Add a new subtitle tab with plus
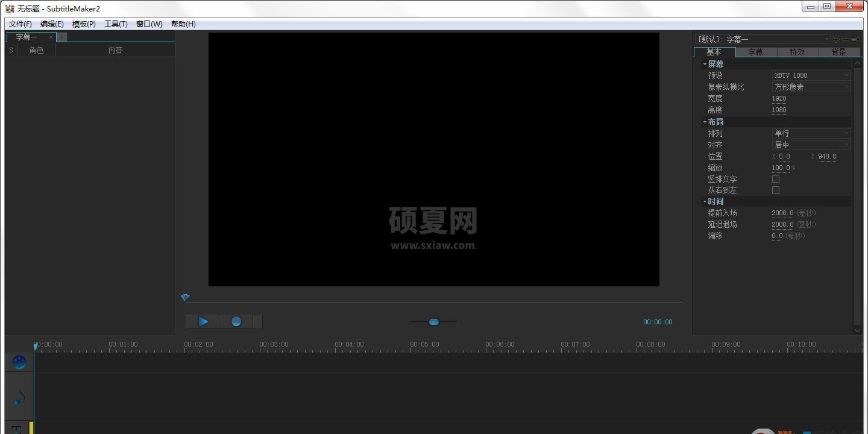868x434 pixels. point(61,37)
